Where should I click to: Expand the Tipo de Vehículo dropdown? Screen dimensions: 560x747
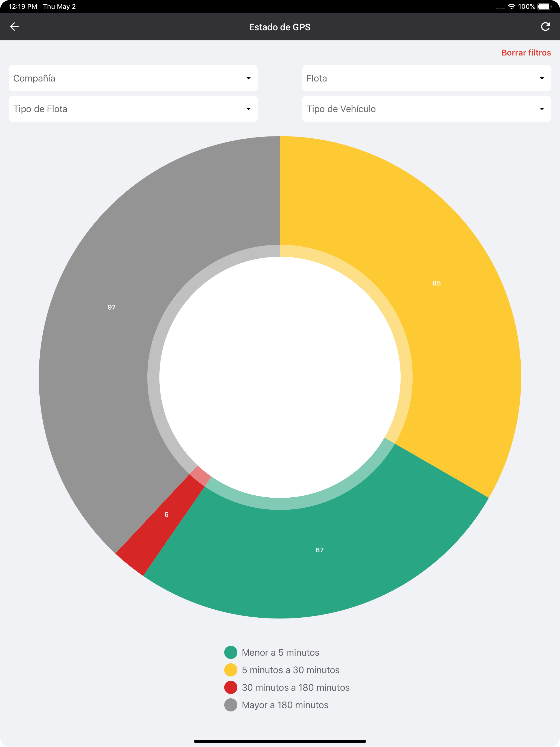tap(426, 109)
